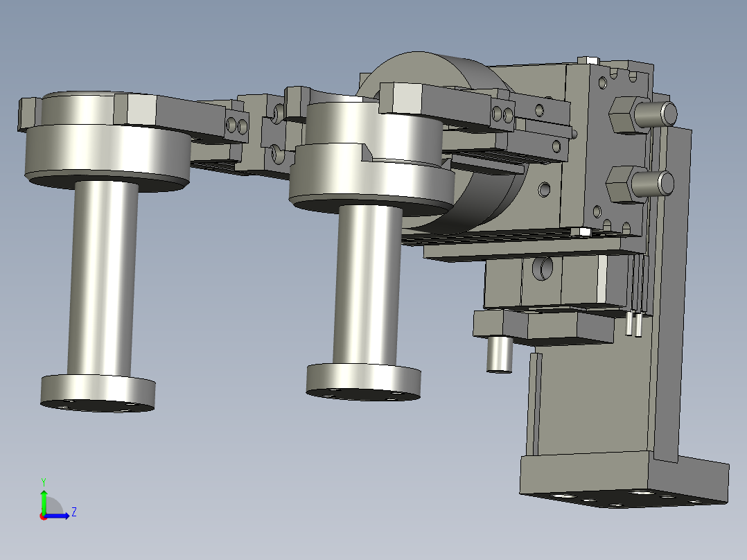Viewport: 747px width, 560px height.
Task: Select the middle tall cylindrical post
Action: (x=368, y=286)
